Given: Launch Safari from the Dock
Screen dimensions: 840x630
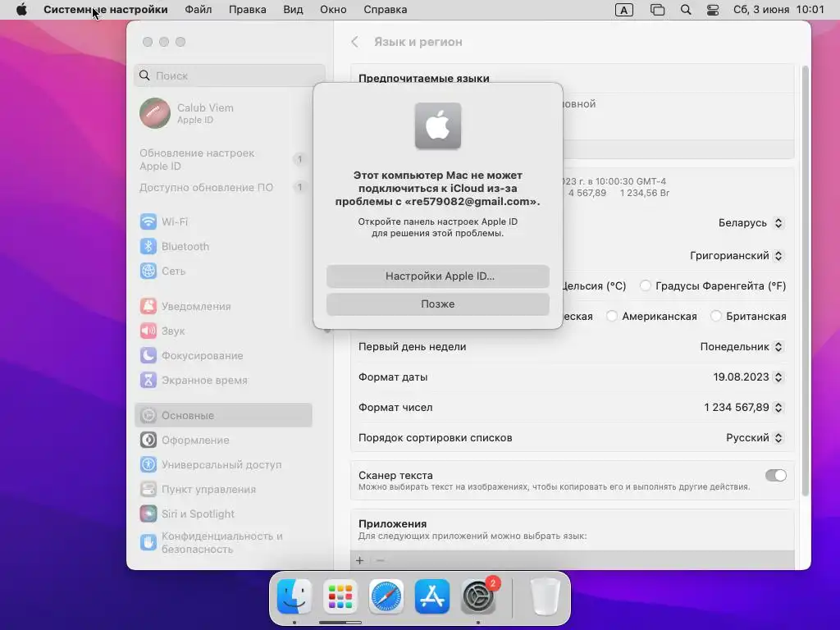Looking at the screenshot, I should click(x=386, y=596).
